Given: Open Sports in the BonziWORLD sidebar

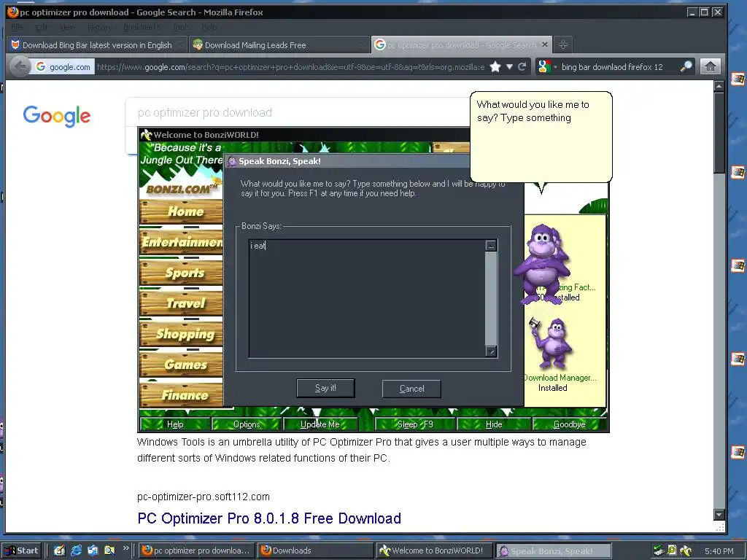Looking at the screenshot, I should [x=181, y=273].
